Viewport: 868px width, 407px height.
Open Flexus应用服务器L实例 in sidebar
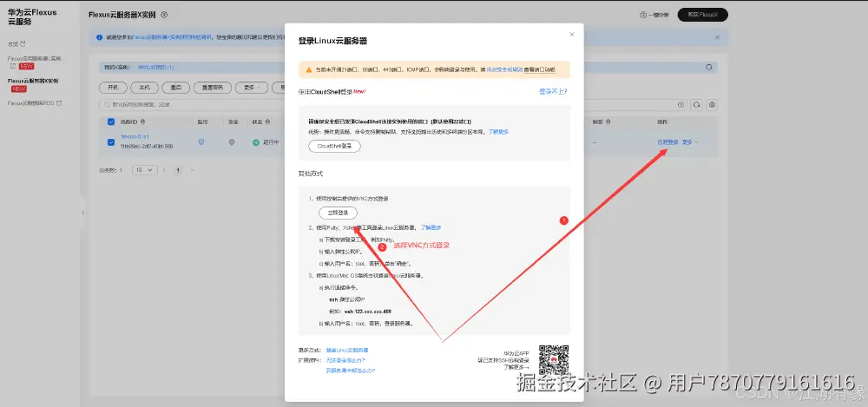35,57
